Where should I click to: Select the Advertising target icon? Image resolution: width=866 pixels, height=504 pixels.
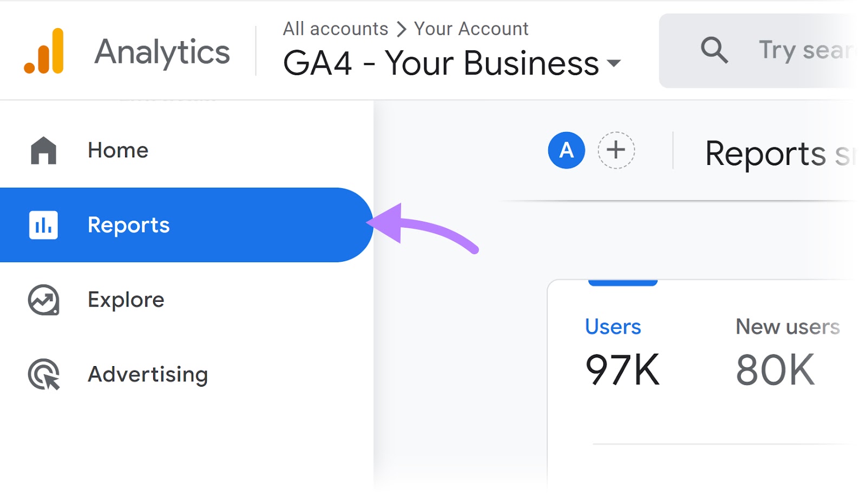43,374
